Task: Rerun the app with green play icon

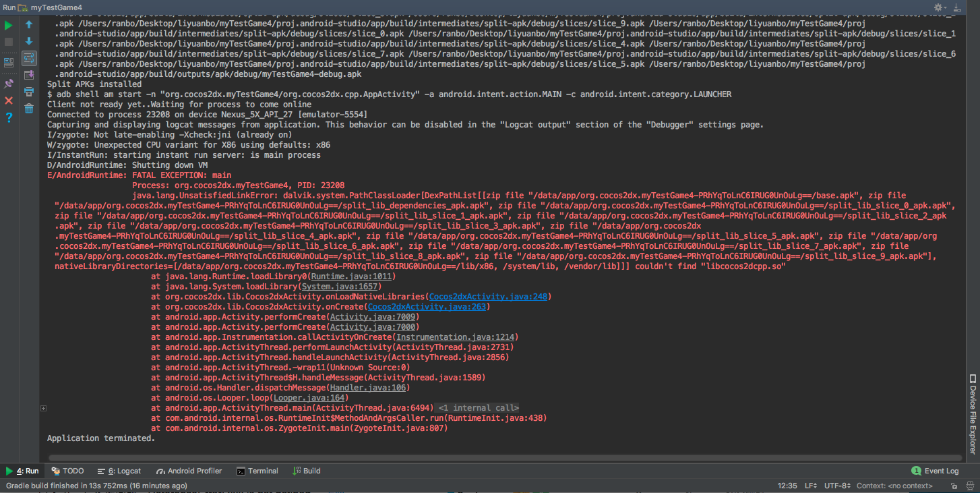Action: tap(9, 25)
